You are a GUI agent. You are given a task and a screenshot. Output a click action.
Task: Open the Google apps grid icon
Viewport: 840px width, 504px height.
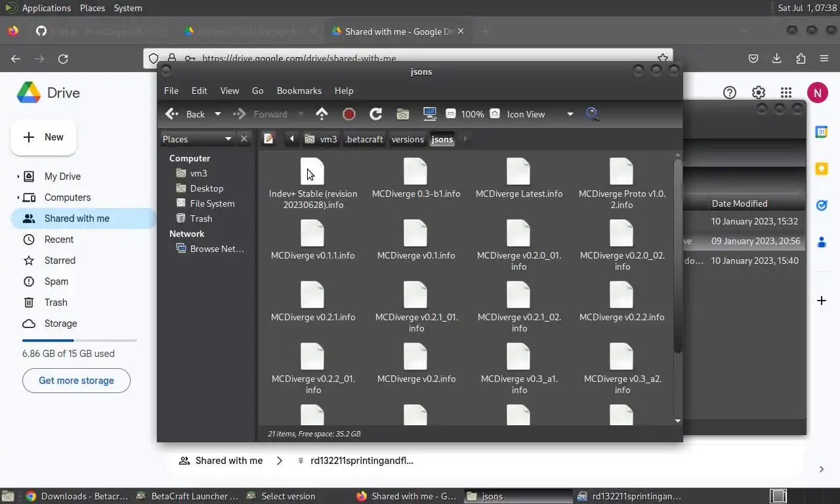tap(786, 93)
